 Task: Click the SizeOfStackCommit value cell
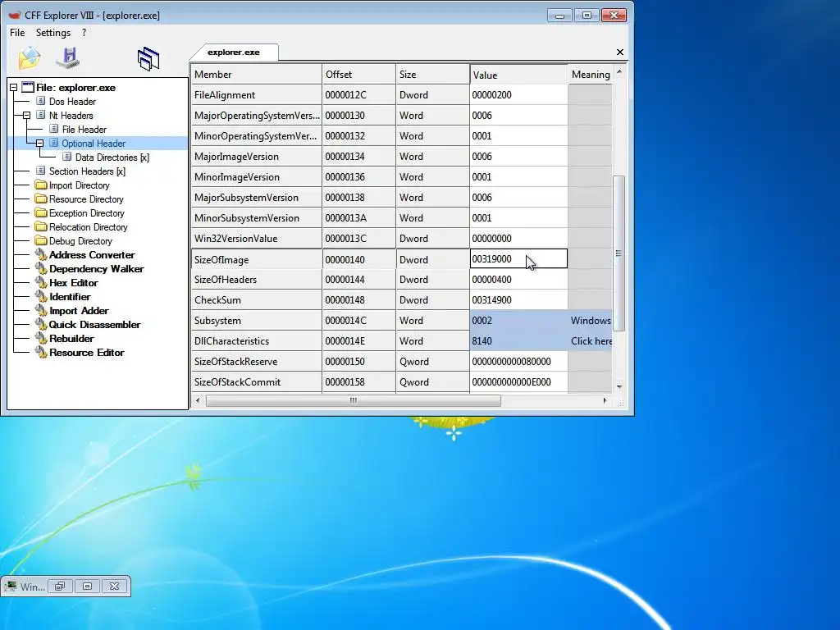[x=518, y=382]
